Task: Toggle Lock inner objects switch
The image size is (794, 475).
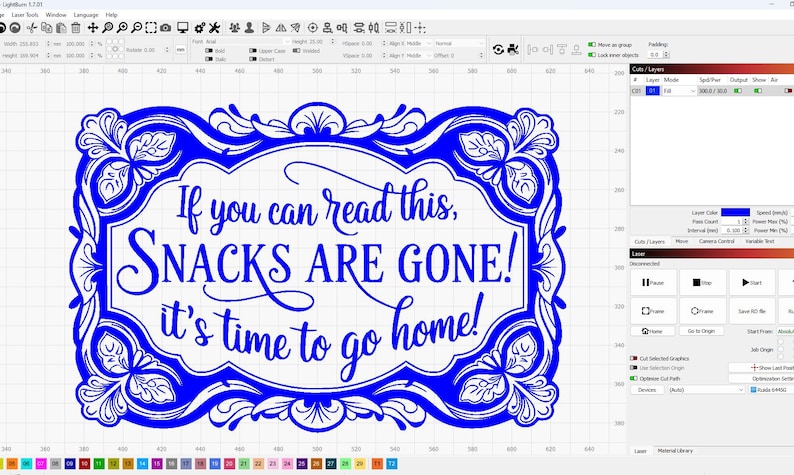Action: pos(591,55)
